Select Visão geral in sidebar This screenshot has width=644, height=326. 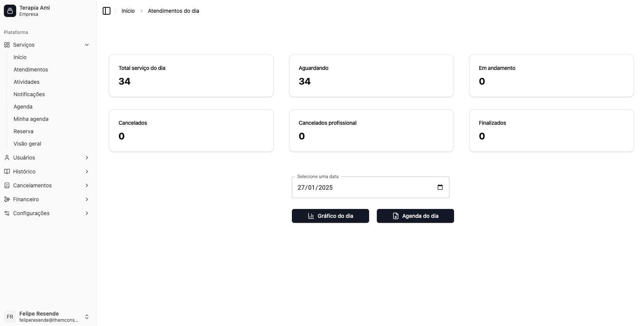click(27, 144)
